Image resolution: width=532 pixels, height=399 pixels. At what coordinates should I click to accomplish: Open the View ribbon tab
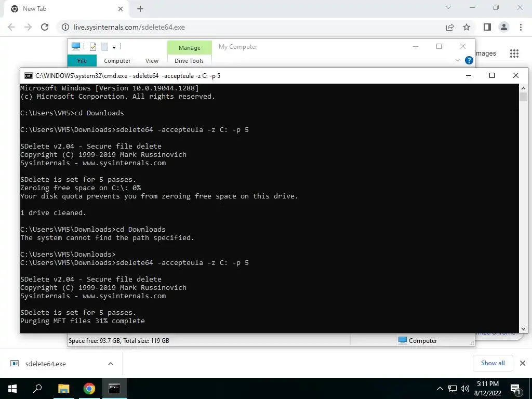[x=152, y=61]
